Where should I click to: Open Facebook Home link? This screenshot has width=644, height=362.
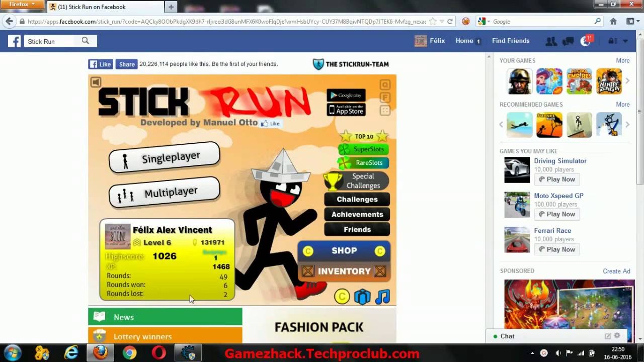[x=464, y=41]
